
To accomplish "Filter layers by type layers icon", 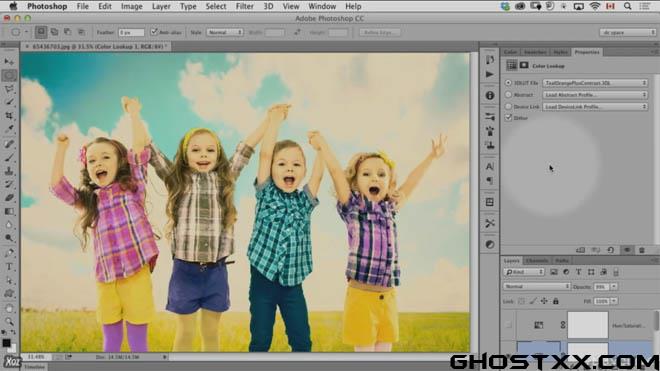I will 578,272.
